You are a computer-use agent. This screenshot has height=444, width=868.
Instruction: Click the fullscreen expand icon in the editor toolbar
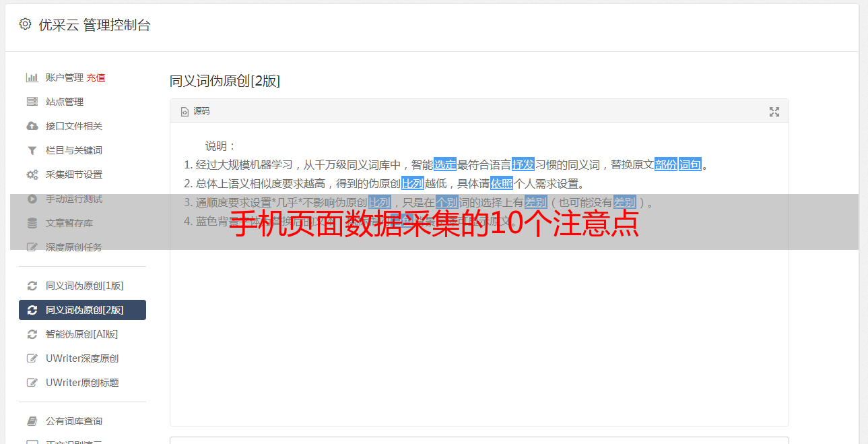click(x=774, y=112)
